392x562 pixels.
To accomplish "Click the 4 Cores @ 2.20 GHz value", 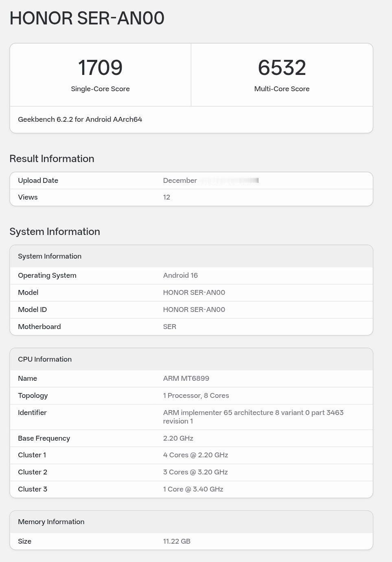I will click(x=195, y=455).
